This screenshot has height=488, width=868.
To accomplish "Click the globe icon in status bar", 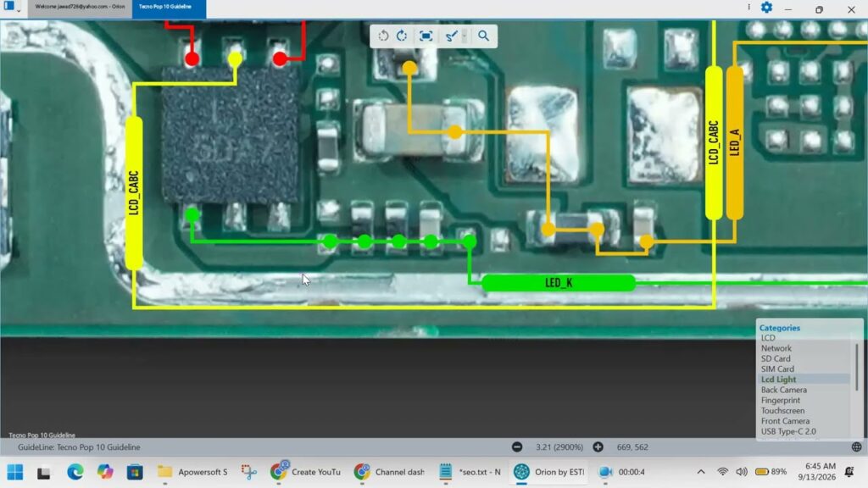I will [x=856, y=447].
